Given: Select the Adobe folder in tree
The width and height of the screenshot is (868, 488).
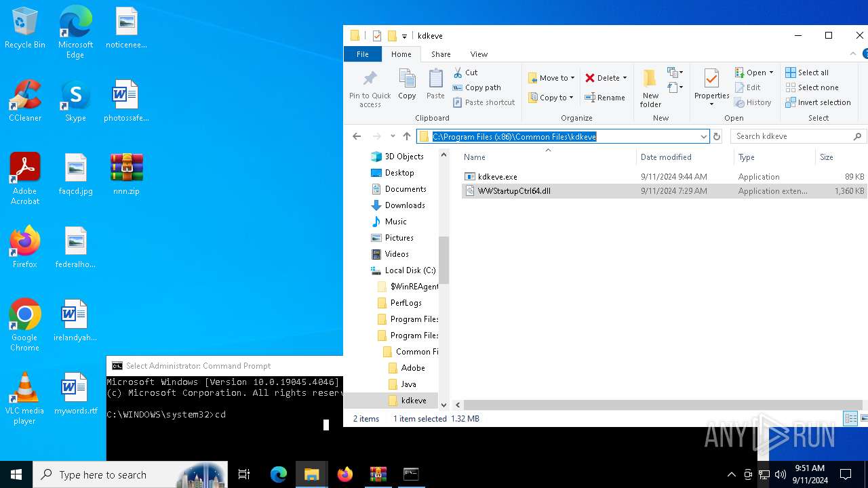Looking at the screenshot, I should pos(412,368).
